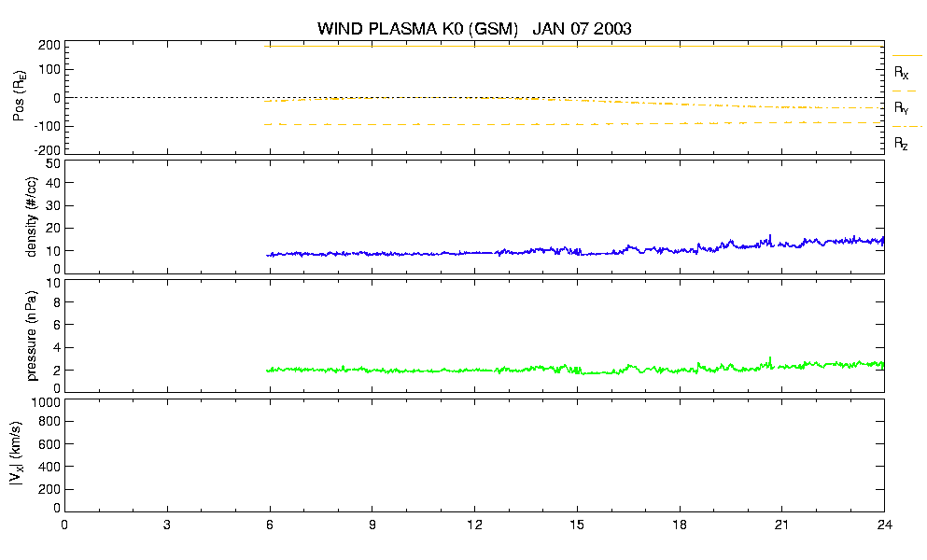The image size is (927, 560).
Task: Click the black dotted zero line in position panel
Action: coord(474,98)
